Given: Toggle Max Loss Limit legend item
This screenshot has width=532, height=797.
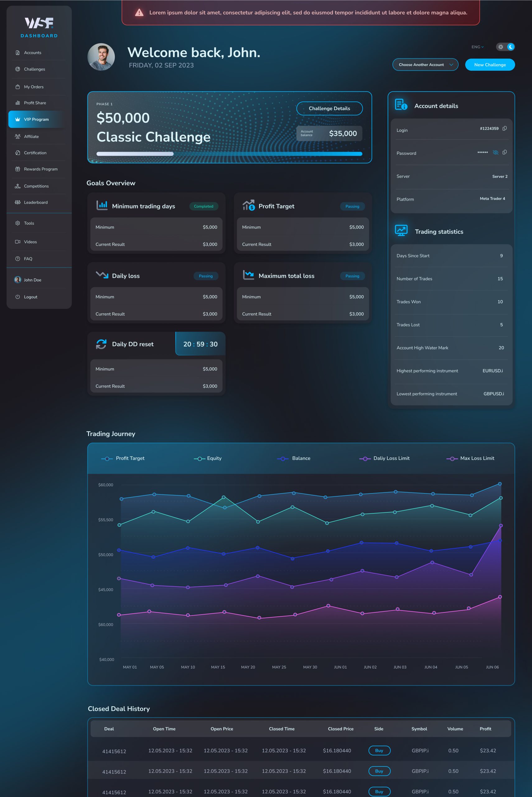Looking at the screenshot, I should 470,458.
